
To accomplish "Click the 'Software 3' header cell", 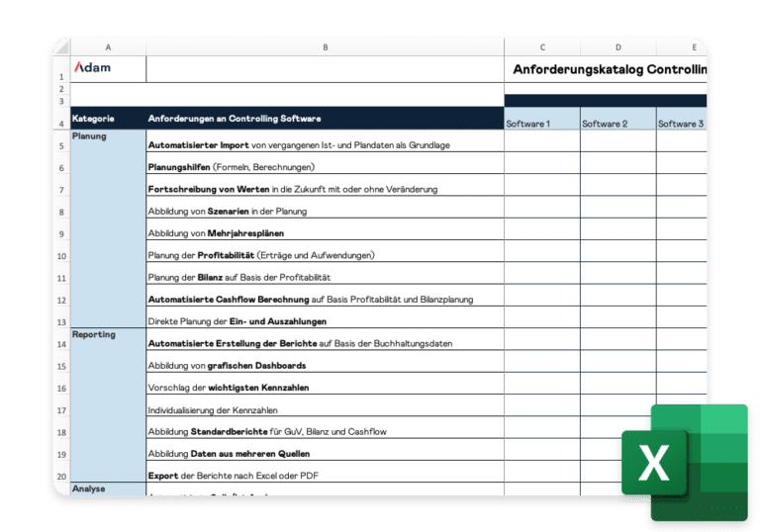I will [681, 124].
